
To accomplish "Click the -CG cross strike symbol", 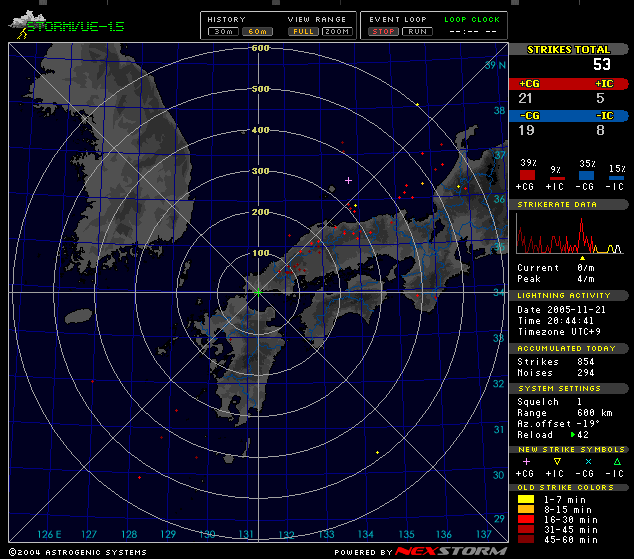I will pyautogui.click(x=586, y=461).
